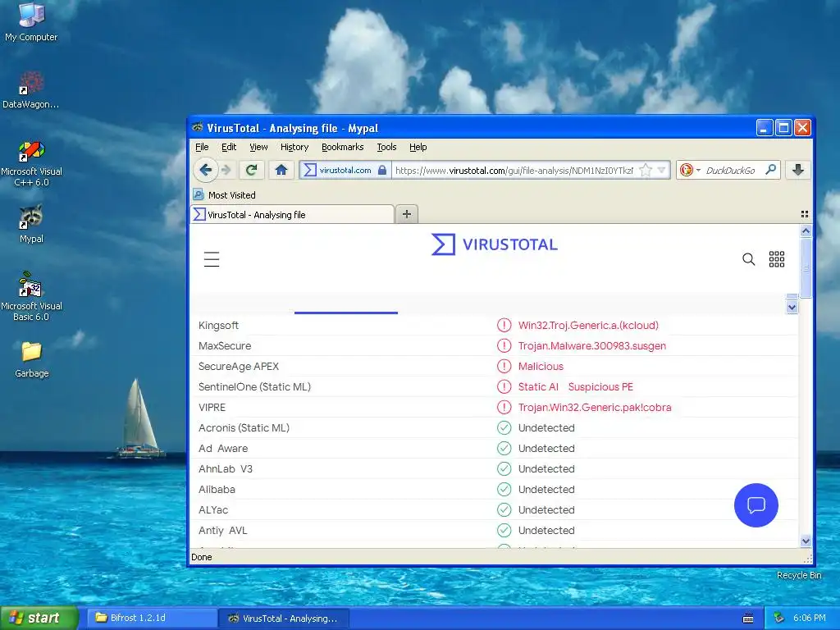Open the Tools menu
Image resolution: width=840 pixels, height=630 pixels.
point(386,147)
